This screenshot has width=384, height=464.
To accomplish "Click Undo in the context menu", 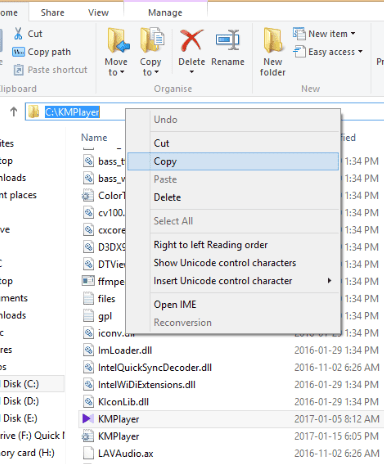I will pos(233,120).
